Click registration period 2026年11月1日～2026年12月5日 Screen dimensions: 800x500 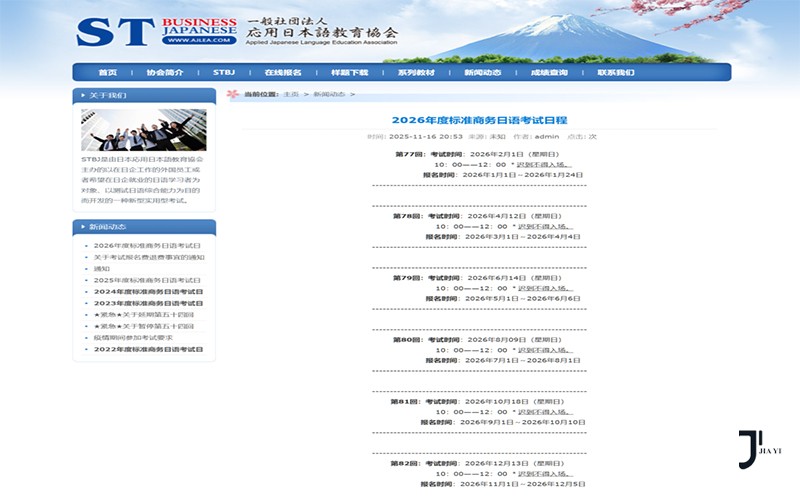click(x=522, y=484)
